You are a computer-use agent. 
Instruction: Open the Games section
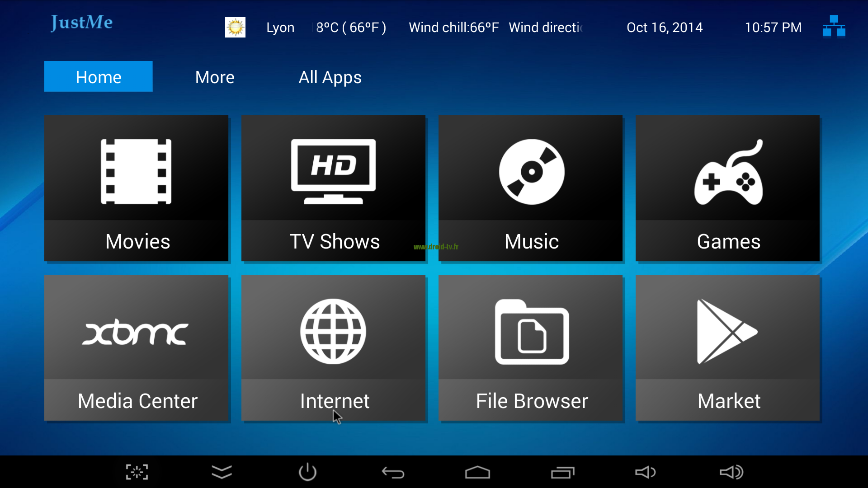coord(728,188)
